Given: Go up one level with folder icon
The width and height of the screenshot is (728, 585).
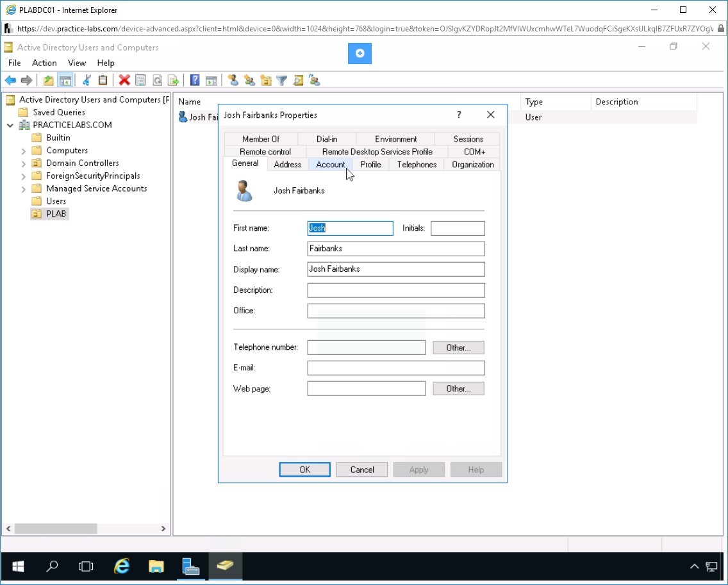Looking at the screenshot, I should click(x=48, y=80).
